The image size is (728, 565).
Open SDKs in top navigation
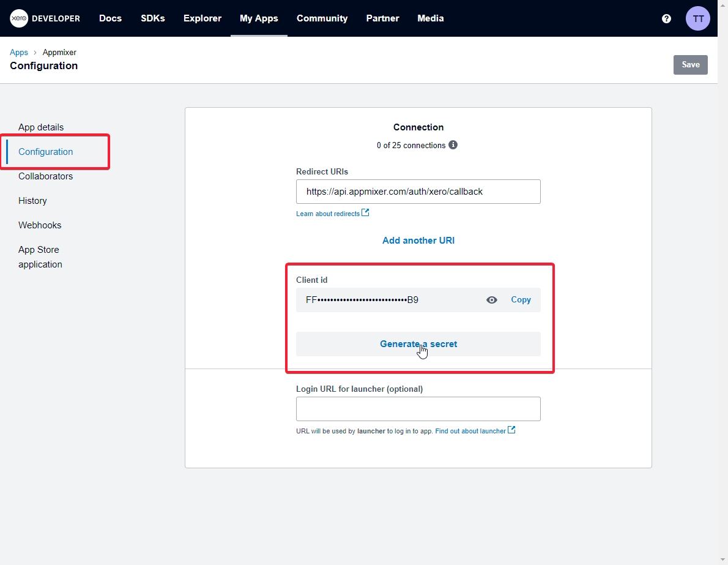pyautogui.click(x=152, y=18)
